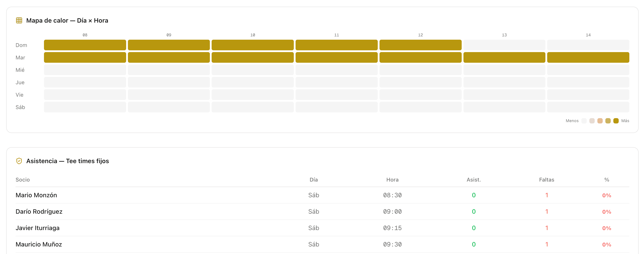The height and width of the screenshot is (254, 644).
Task: Click the Sáb 10 heatmap cell
Action: pos(252,107)
